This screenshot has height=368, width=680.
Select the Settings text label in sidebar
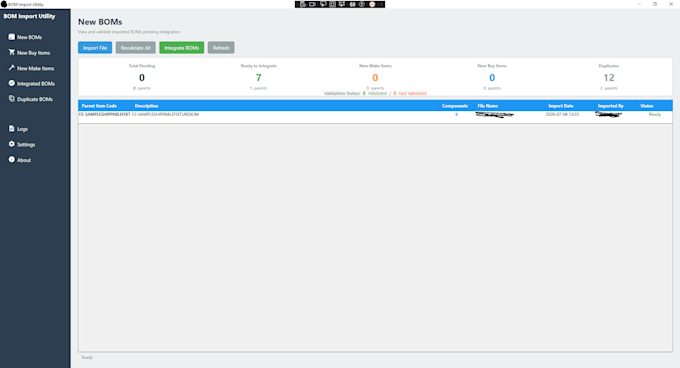tap(26, 145)
